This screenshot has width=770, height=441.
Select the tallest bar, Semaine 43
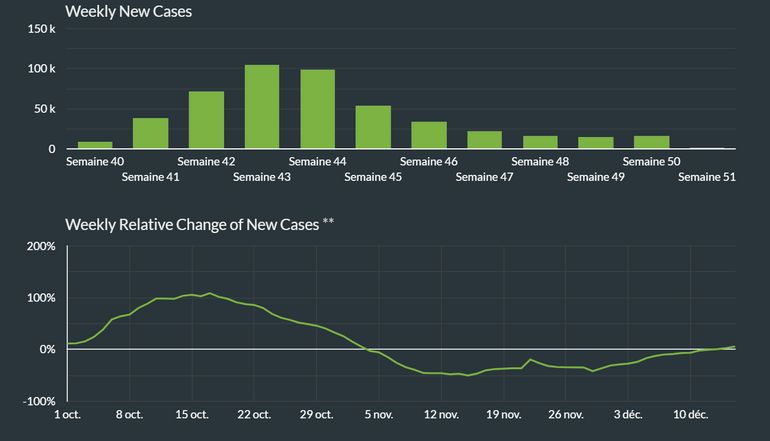tap(262, 107)
